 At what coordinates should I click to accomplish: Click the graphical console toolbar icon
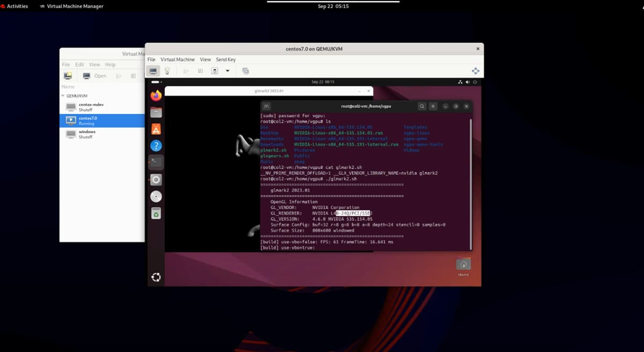click(153, 71)
